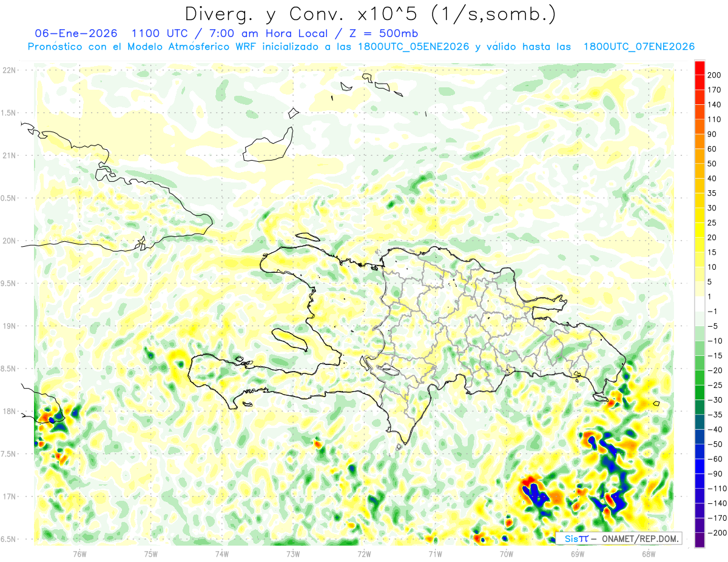This screenshot has width=728, height=562.
Task: Click the '7.5N' latitude axis label
Action: 8,454
